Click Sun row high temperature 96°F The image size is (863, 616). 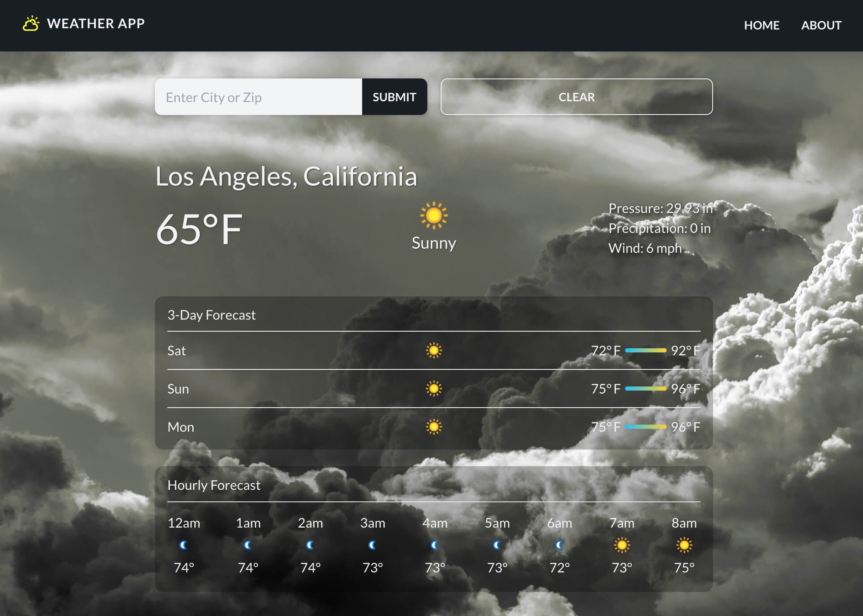[686, 389]
